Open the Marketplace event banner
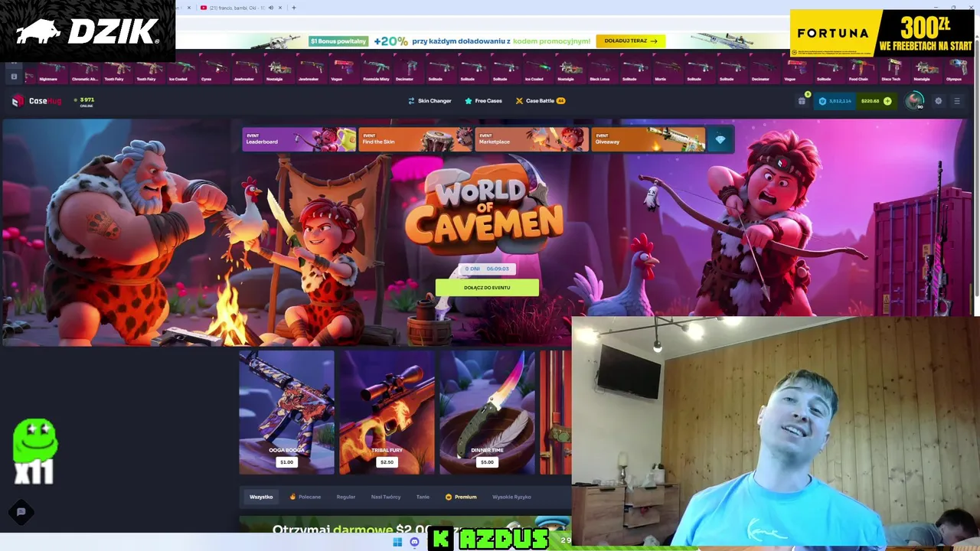Screen dimensions: 980x551 tap(532, 139)
